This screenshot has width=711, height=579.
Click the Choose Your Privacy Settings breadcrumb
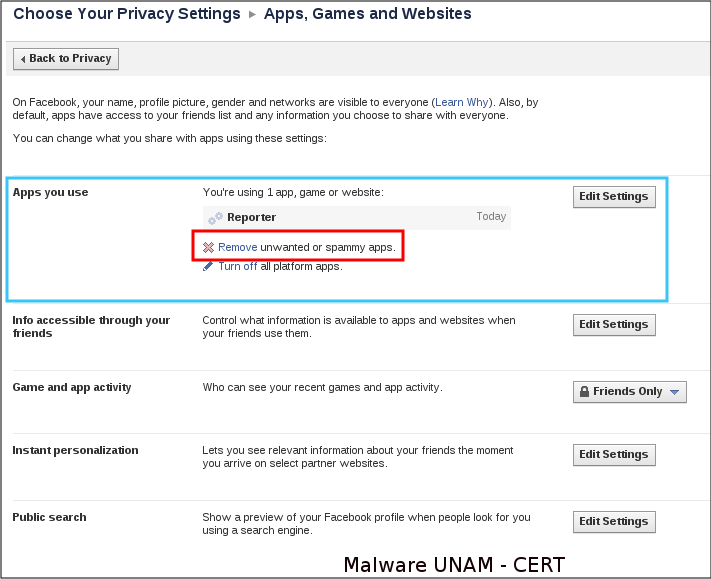coord(126,14)
